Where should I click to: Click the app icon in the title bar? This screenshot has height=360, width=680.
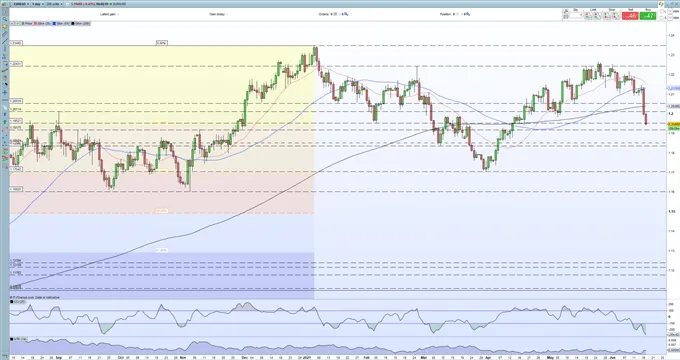[4, 4]
